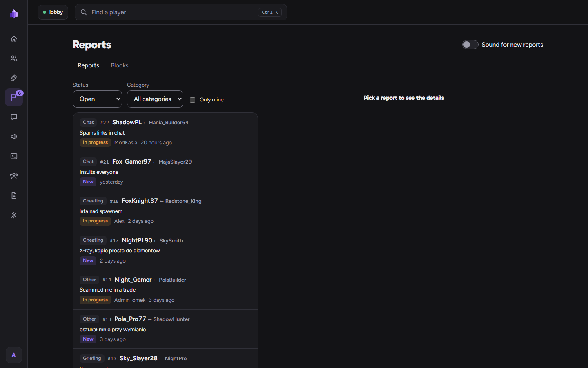Open report #22 about ShadowPL
This screenshot has height=368, width=588.
pyautogui.click(x=165, y=132)
